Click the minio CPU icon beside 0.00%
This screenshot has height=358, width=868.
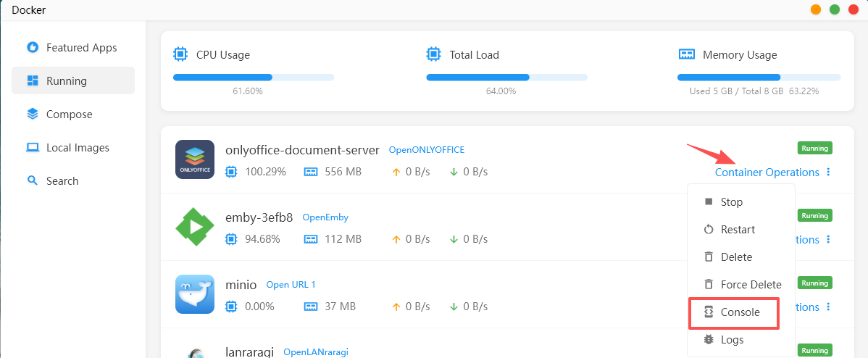coord(231,307)
